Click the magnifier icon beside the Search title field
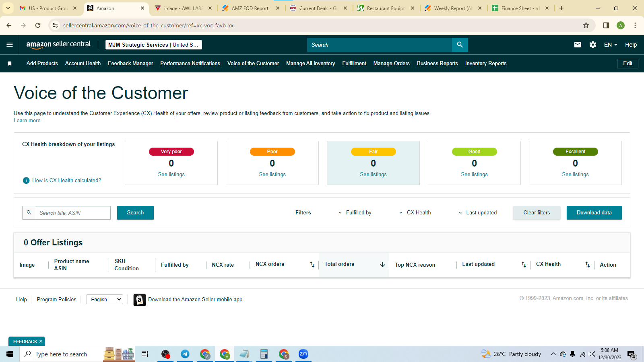The width and height of the screenshot is (644, 362). (x=29, y=213)
